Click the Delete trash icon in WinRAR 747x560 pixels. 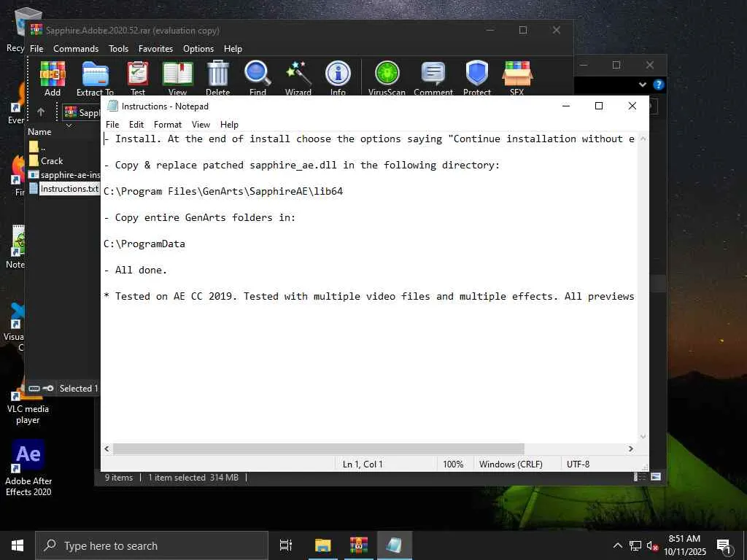[x=217, y=75]
